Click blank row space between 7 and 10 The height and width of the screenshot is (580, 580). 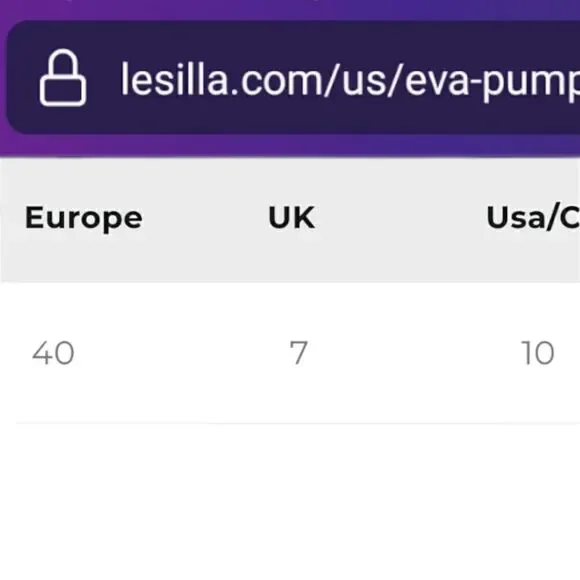pyautogui.click(x=414, y=353)
